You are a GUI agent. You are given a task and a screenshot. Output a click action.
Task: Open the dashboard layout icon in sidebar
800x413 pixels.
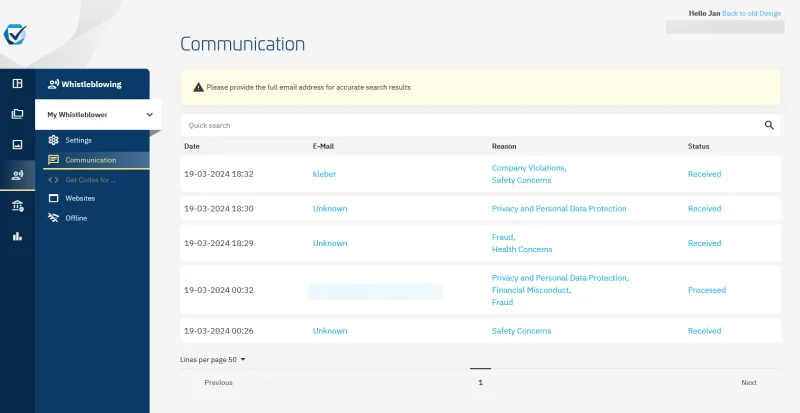click(x=17, y=83)
